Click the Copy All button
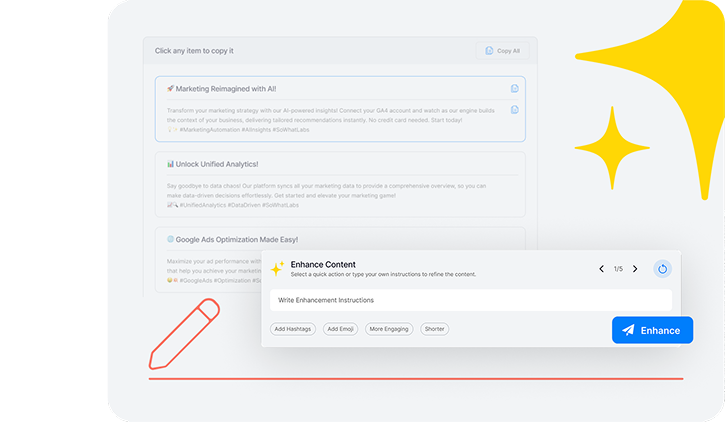The width and height of the screenshot is (725, 422). (x=503, y=51)
